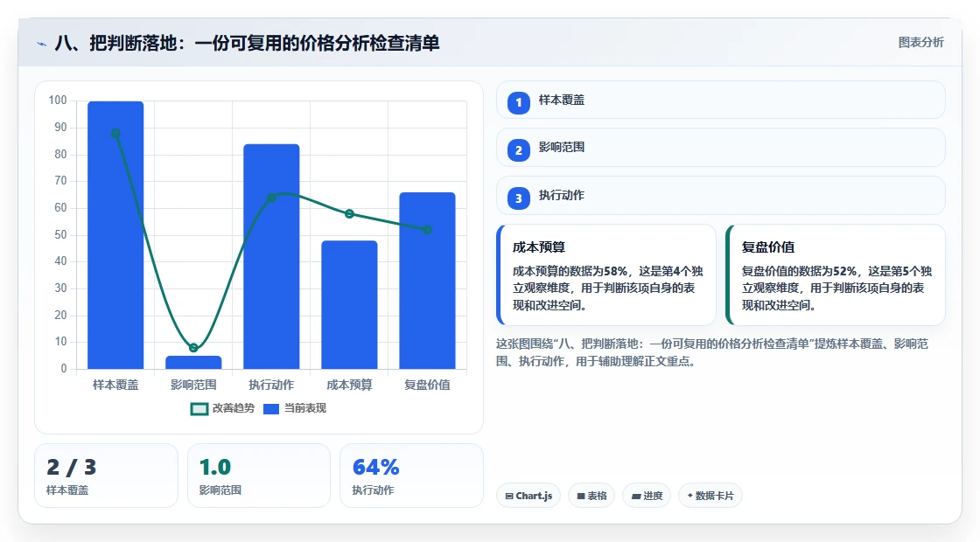Viewport: 980px width, 542px height.
Task: Click the 改善趋势 legend label
Action: 233,408
